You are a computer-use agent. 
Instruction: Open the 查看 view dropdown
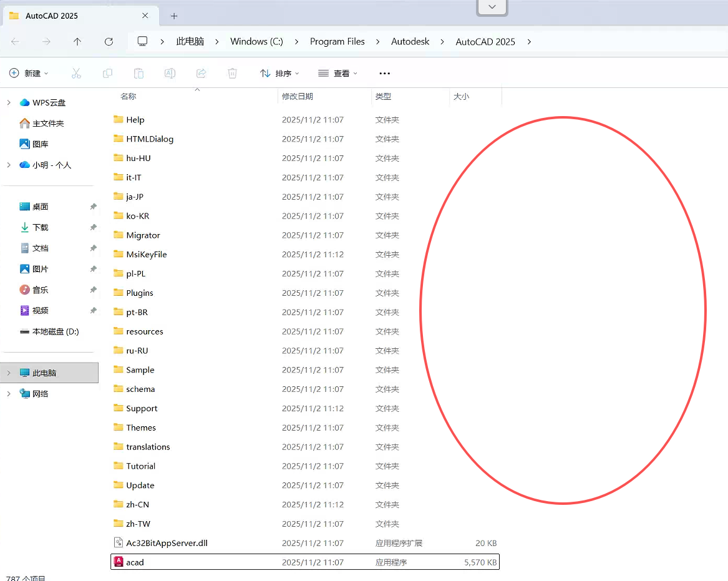click(x=337, y=73)
